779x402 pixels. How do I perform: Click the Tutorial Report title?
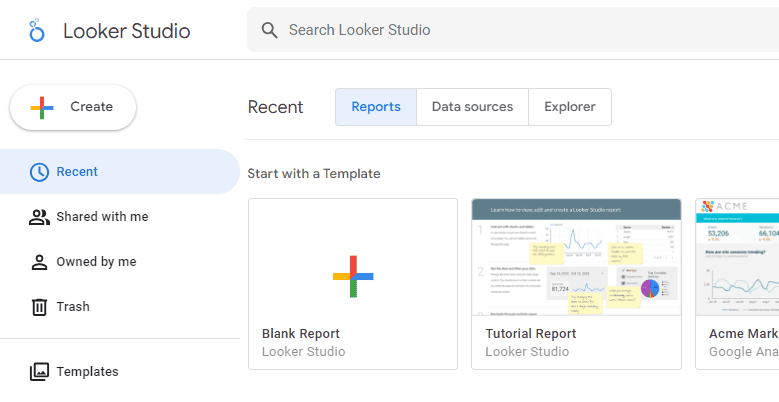click(531, 333)
